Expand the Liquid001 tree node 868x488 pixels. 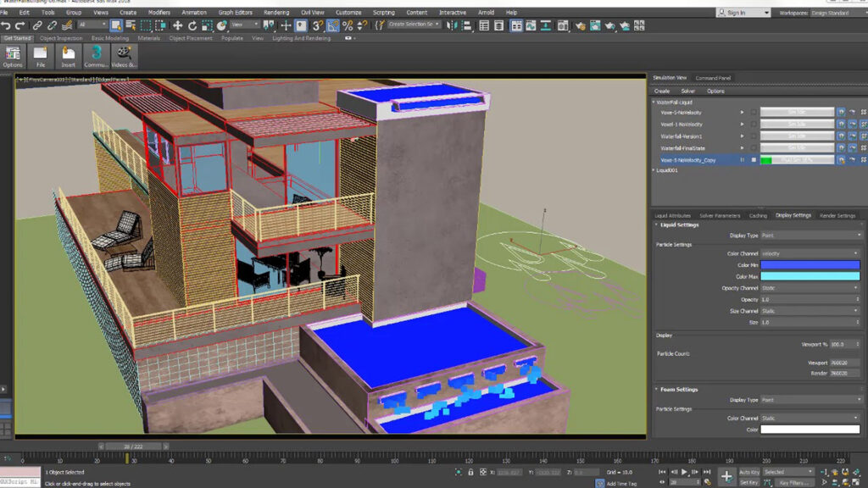pos(654,170)
